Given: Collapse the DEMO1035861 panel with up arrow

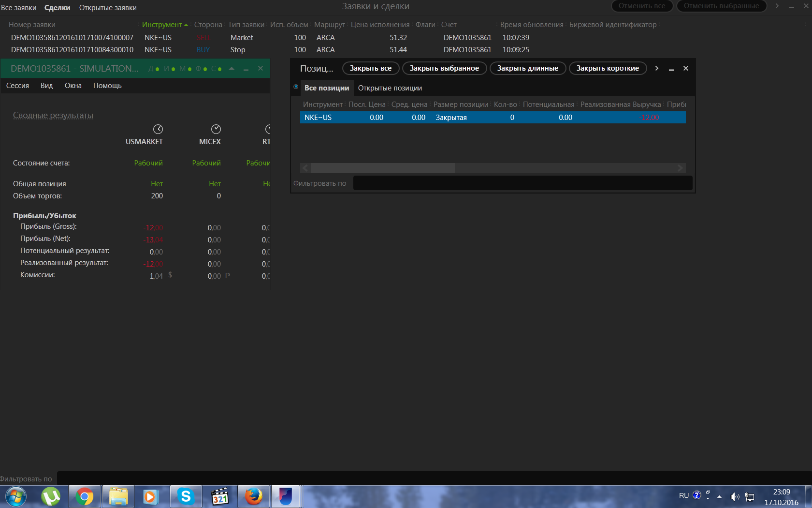Looking at the screenshot, I should (232, 69).
